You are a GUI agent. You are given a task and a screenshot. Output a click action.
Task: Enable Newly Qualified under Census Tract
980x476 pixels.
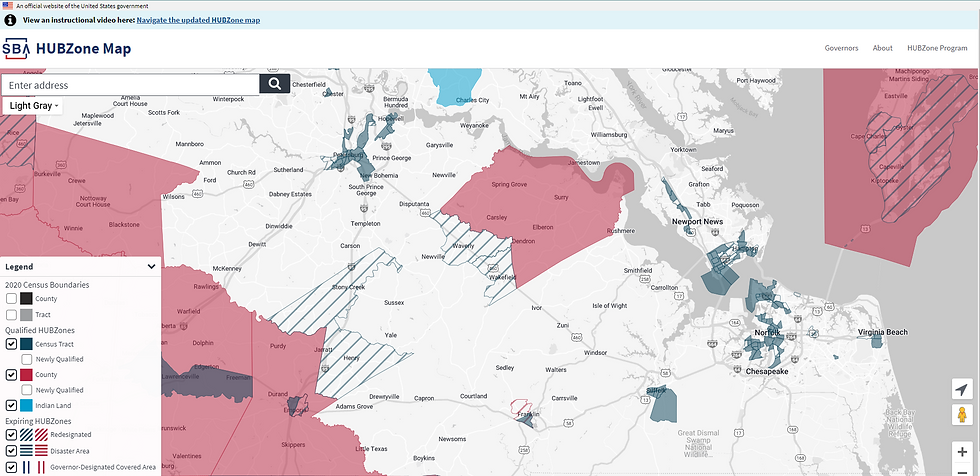tap(27, 359)
